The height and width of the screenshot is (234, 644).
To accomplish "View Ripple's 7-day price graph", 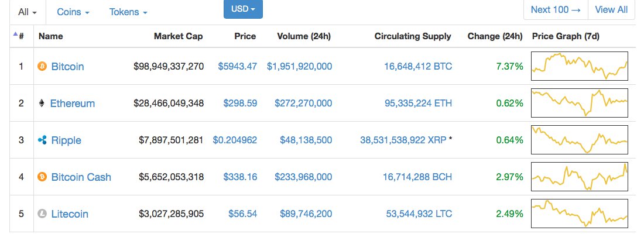I will tap(579, 140).
